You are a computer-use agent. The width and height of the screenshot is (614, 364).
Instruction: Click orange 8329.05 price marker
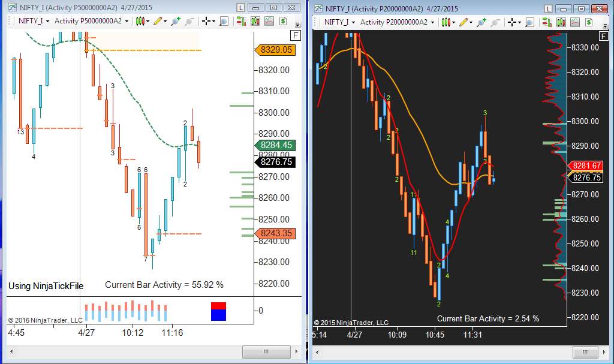coord(275,50)
